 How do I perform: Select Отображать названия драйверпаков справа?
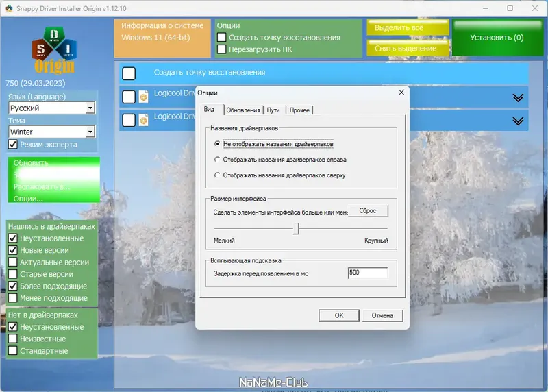pyautogui.click(x=217, y=160)
